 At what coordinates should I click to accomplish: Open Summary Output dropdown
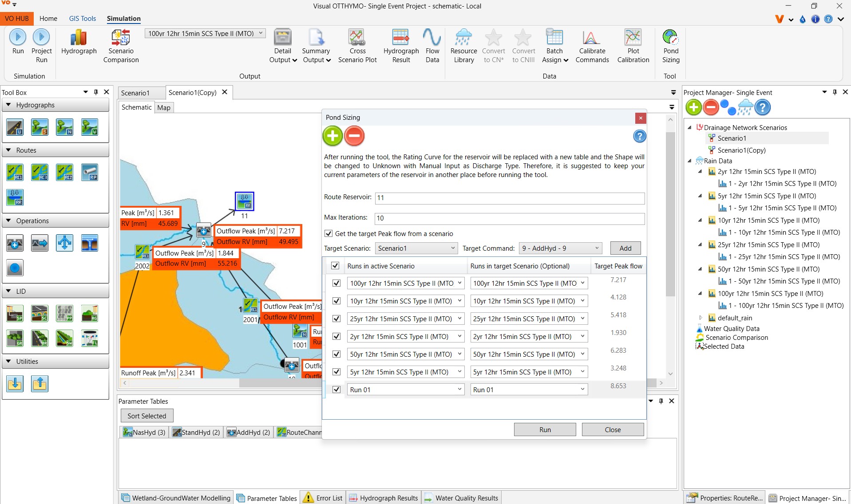point(317,46)
